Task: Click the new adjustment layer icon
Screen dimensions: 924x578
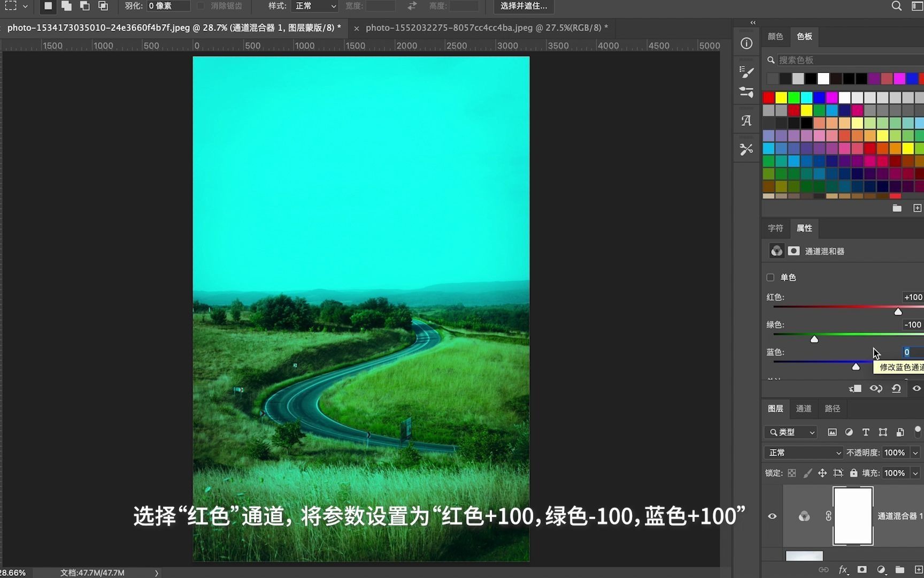Action: click(882, 569)
